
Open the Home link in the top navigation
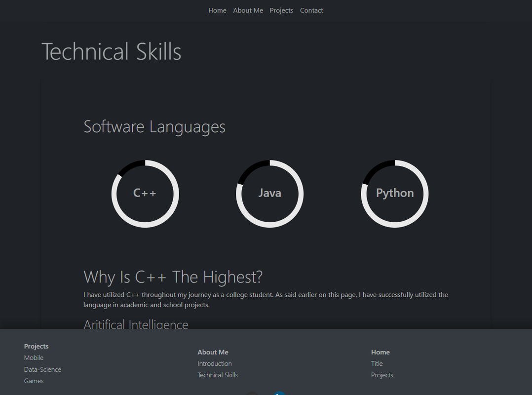click(217, 10)
